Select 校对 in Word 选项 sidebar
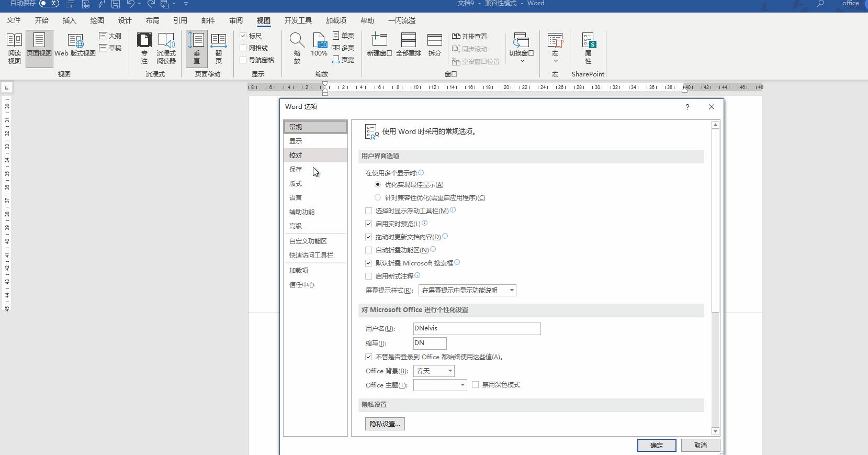 [315, 156]
